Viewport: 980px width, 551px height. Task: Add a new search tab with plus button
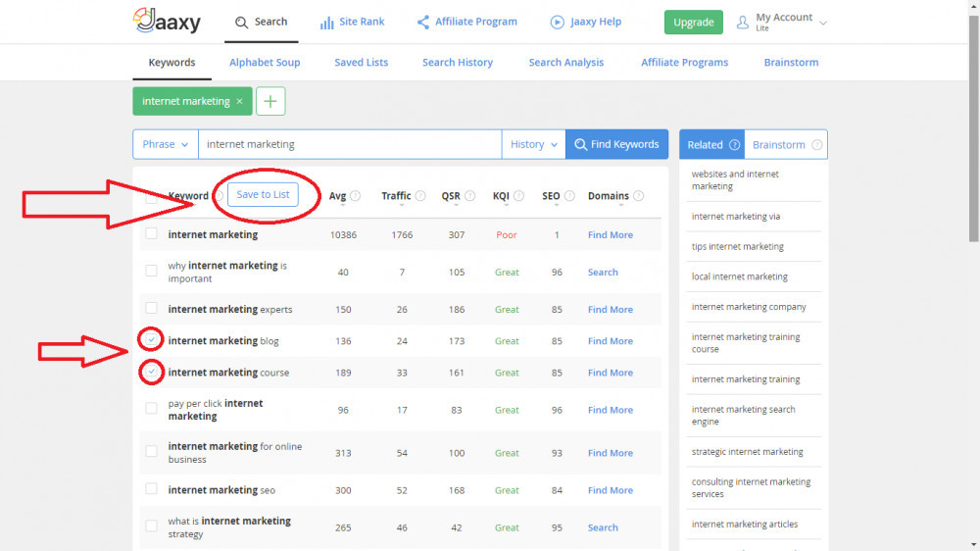tap(270, 101)
